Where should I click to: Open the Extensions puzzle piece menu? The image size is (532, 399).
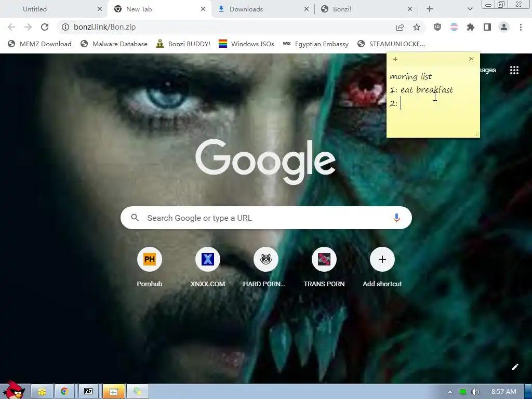471,27
